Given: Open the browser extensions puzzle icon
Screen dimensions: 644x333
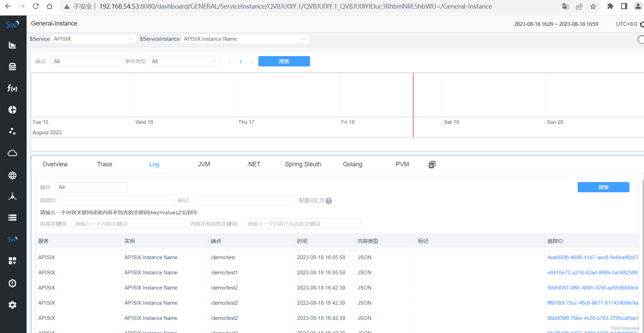Looking at the screenshot, I should 610,6.
